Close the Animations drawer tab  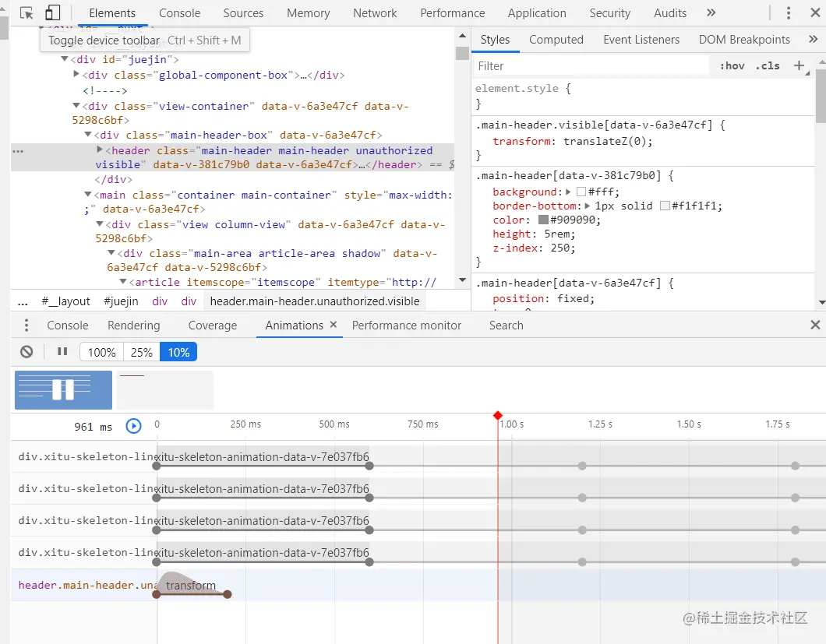click(333, 325)
